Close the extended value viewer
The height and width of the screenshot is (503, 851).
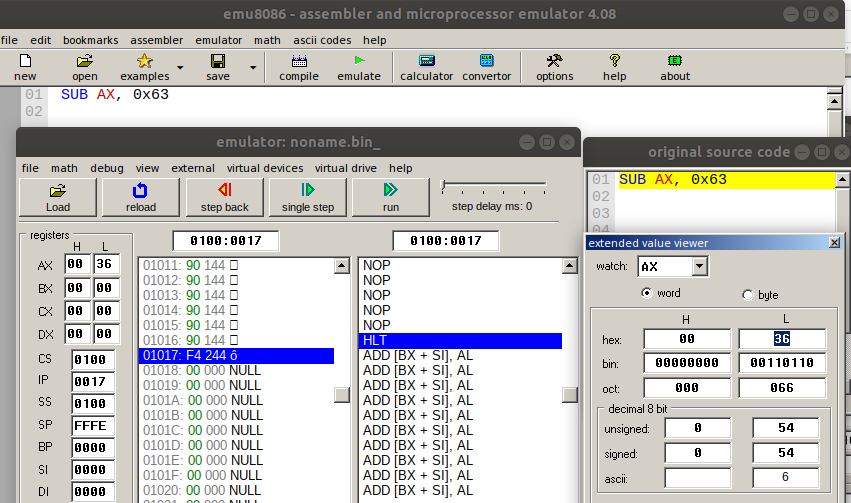click(x=835, y=243)
